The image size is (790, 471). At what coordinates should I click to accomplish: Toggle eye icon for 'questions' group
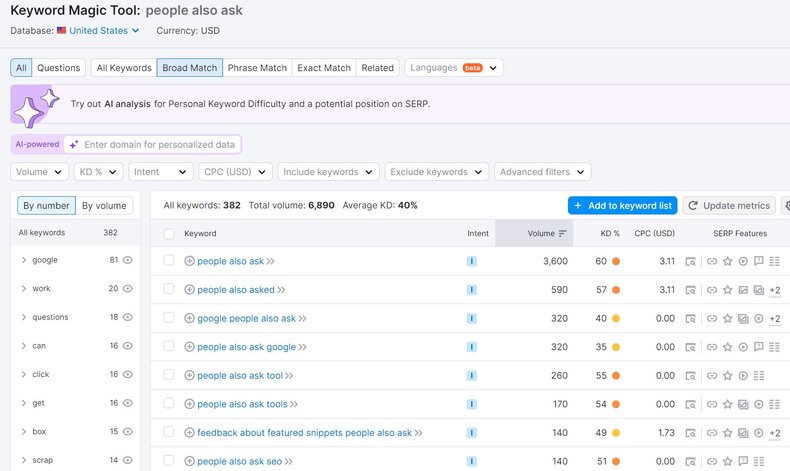pyautogui.click(x=128, y=317)
